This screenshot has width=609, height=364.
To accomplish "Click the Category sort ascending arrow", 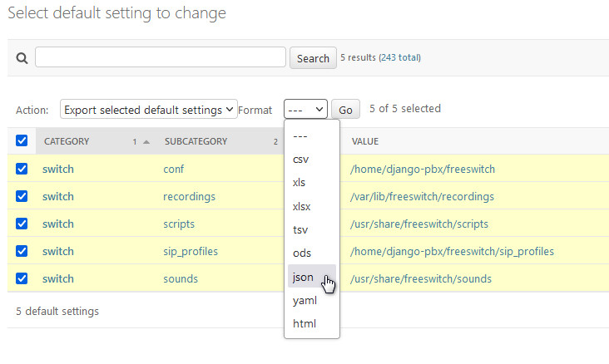I will pos(146,142).
